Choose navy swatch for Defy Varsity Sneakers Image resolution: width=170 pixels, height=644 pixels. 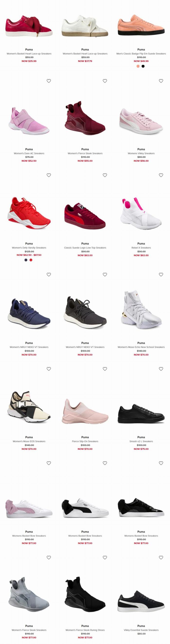tap(26, 260)
